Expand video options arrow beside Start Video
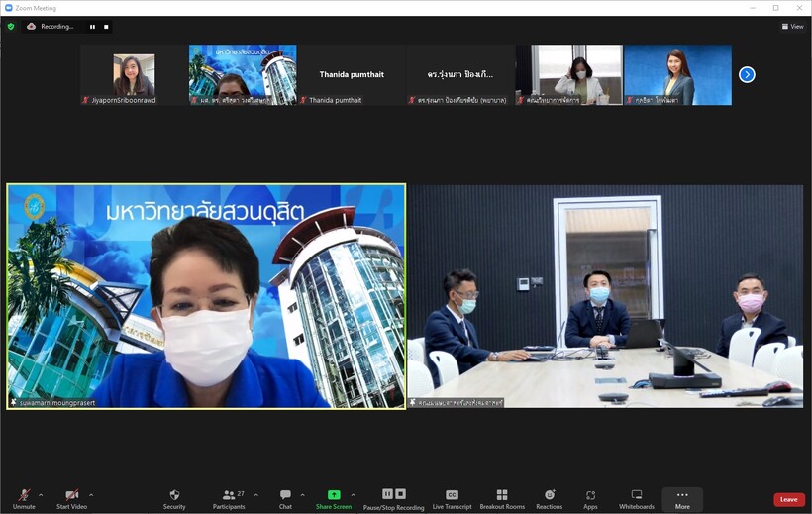 [x=91, y=495]
